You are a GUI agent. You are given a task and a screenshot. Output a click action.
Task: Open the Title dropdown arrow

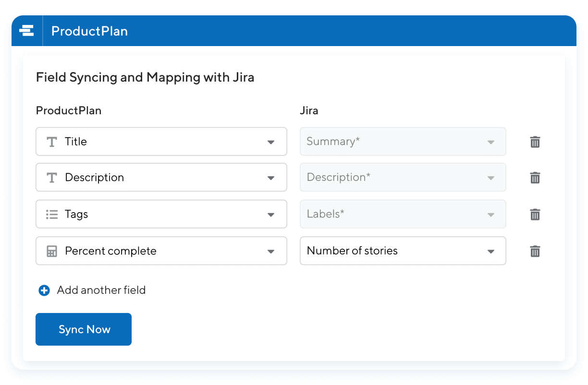[271, 142]
